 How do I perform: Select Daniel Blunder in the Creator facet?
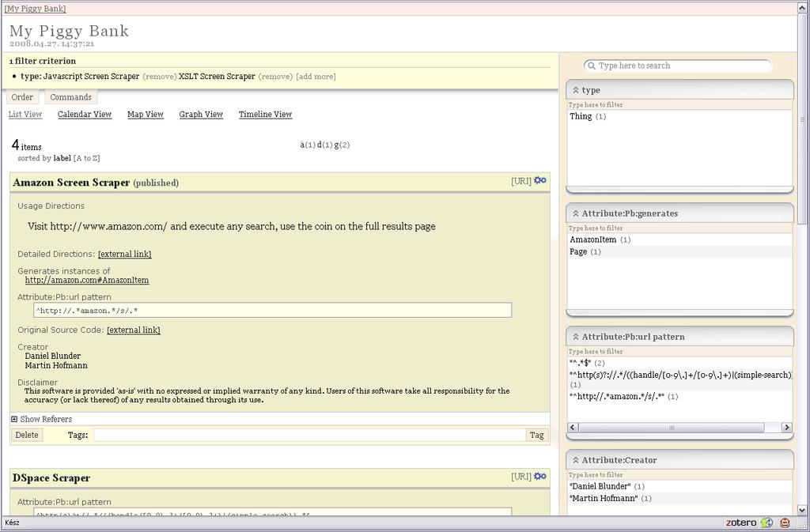pyautogui.click(x=600, y=486)
